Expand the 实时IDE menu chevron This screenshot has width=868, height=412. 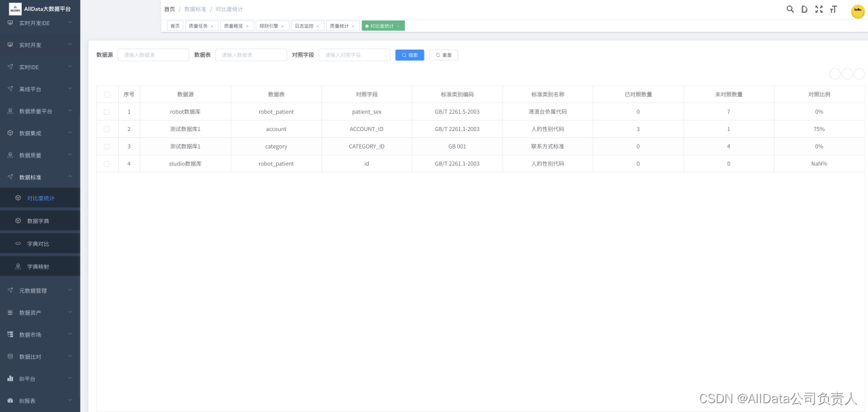tap(71, 67)
